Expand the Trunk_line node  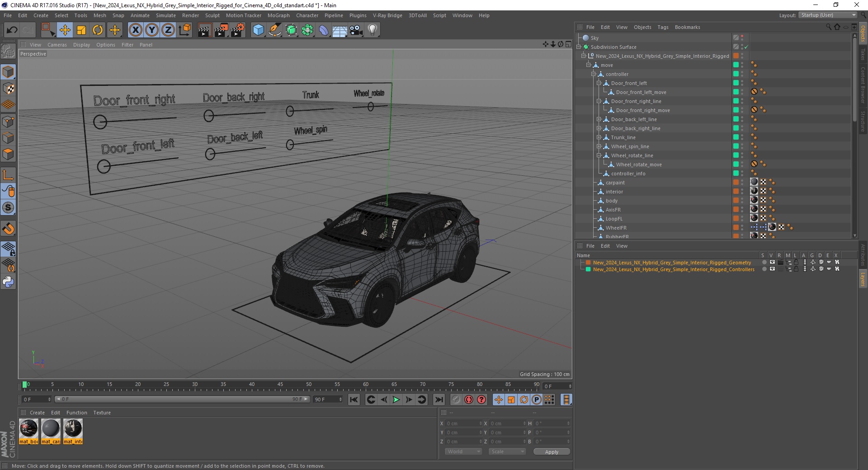599,137
